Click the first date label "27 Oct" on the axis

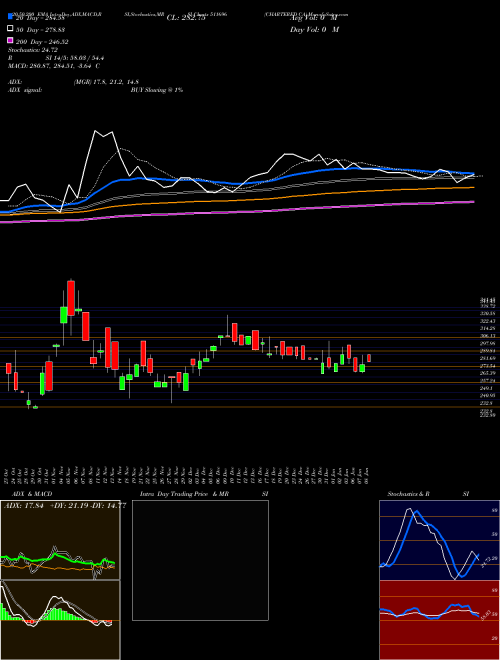(x=8, y=475)
